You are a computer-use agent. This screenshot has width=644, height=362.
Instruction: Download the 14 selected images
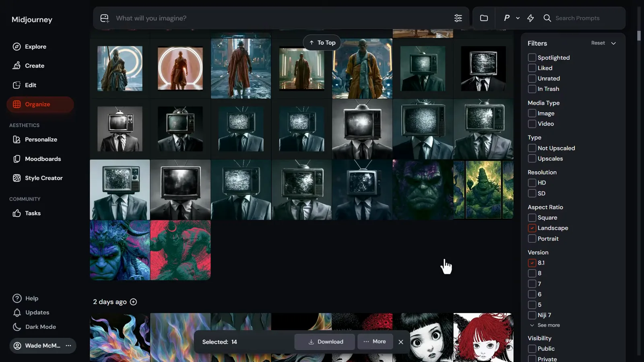point(324,342)
